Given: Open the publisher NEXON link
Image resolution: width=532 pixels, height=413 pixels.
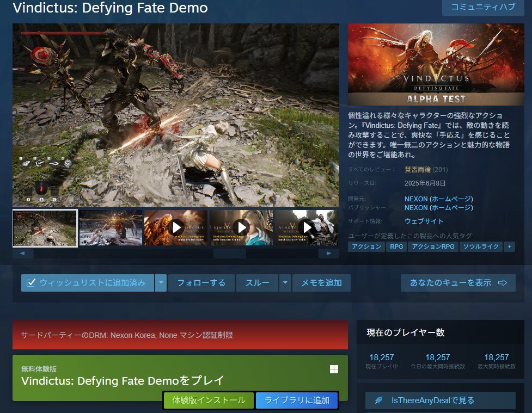Looking at the screenshot, I should click(x=416, y=207).
